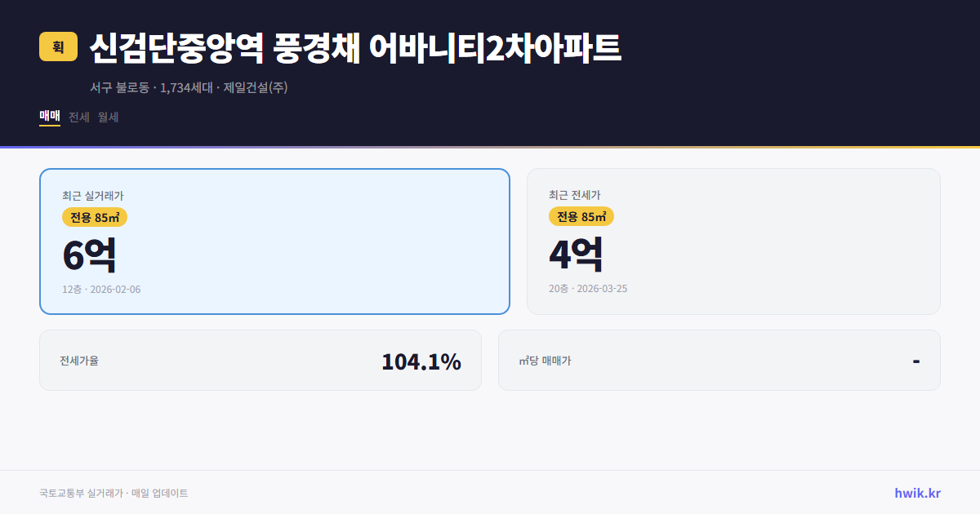
Task: Click the 서구 불로동 subtitle text
Action: point(118,86)
